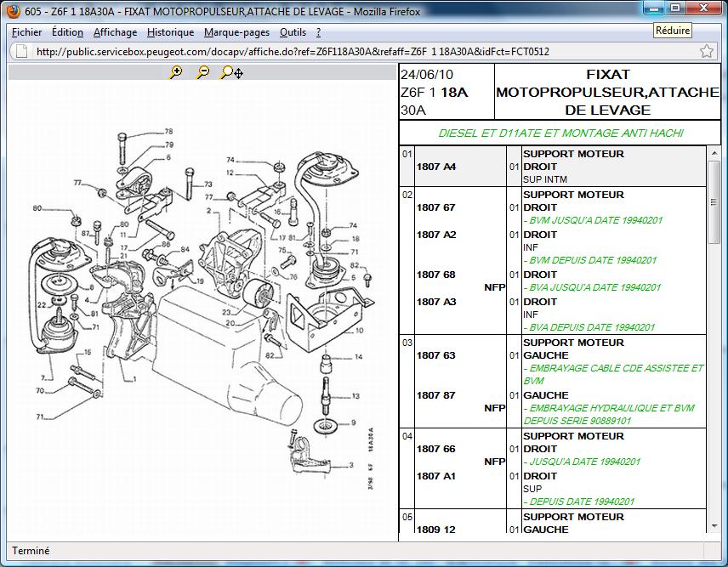
Task: Open the Fichier menu
Action: [x=27, y=32]
